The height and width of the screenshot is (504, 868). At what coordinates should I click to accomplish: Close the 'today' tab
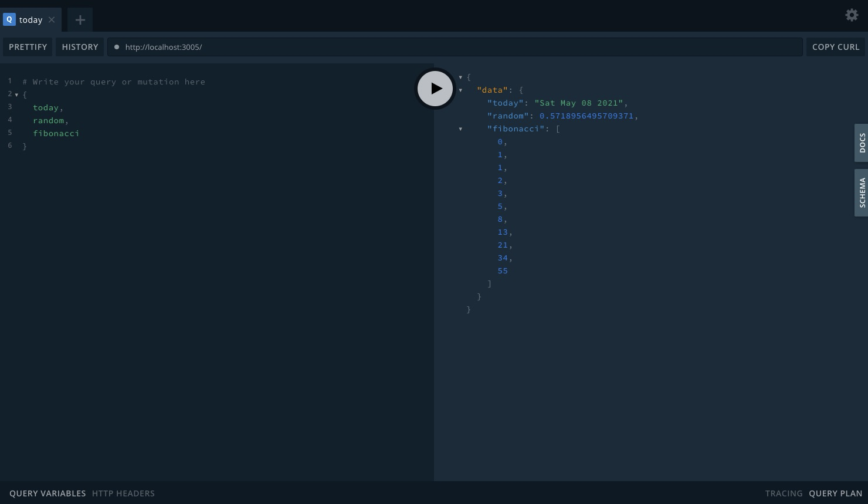click(52, 20)
